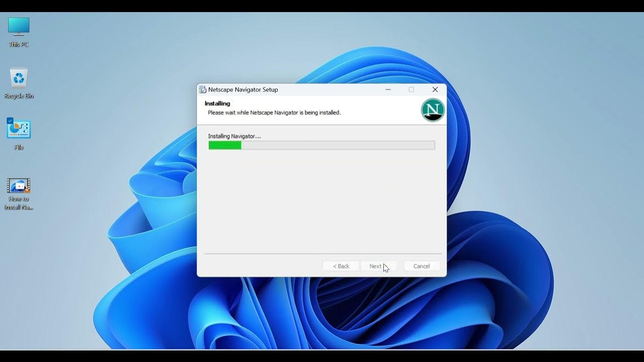Click the 'Installing Navigator...' status text
644x362 pixels.
234,136
